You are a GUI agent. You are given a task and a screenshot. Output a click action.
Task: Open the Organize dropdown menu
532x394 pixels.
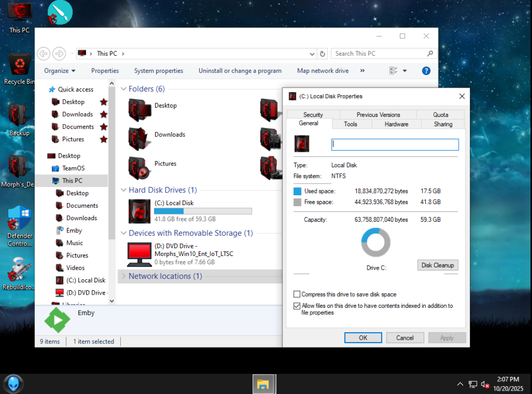(x=60, y=70)
